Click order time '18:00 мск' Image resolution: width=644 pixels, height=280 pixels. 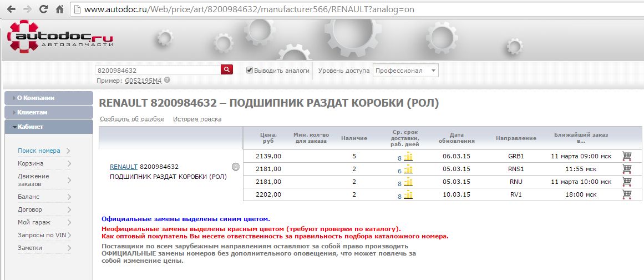pyautogui.click(x=581, y=194)
